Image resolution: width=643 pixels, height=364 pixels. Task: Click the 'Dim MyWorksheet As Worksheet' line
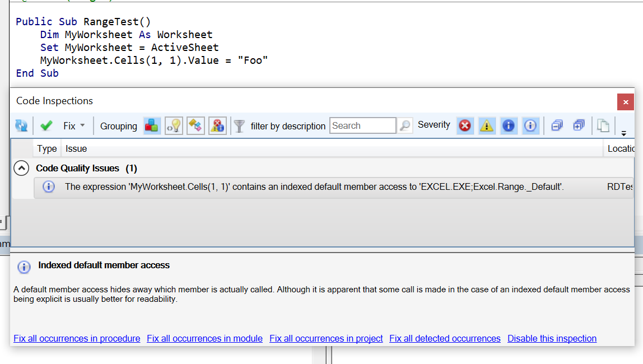pos(127,34)
